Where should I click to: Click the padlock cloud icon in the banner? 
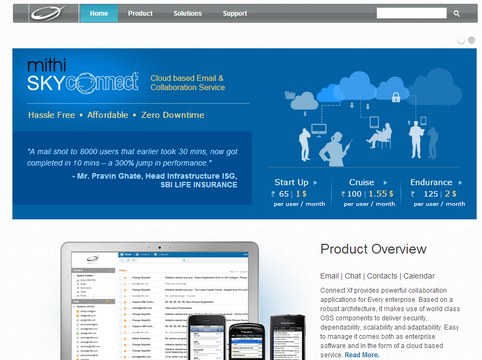pyautogui.click(x=396, y=97)
